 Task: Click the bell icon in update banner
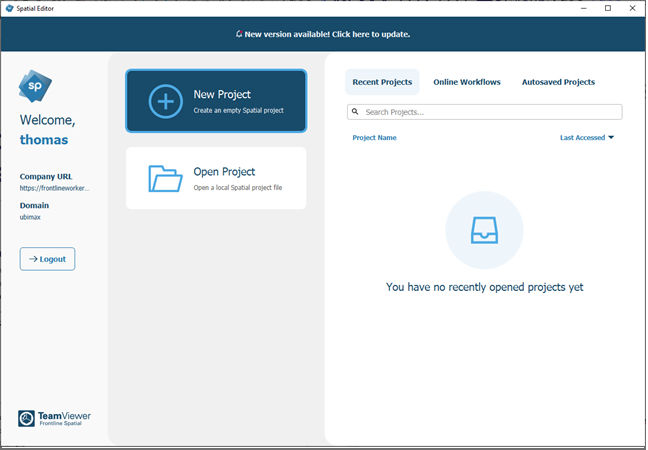[239, 34]
